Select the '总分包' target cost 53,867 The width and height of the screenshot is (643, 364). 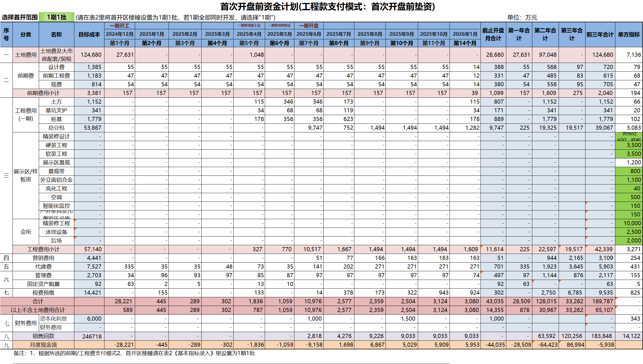[x=89, y=128]
